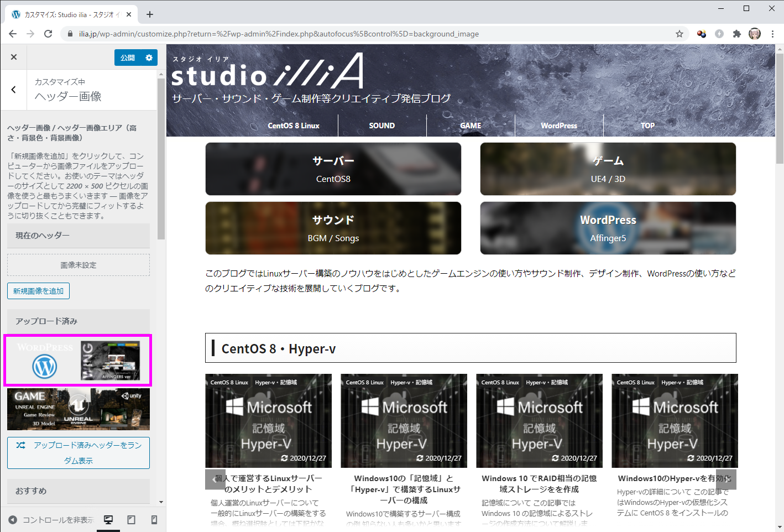Click 新規画像を追加 button
The height and width of the screenshot is (532, 784).
(39, 291)
